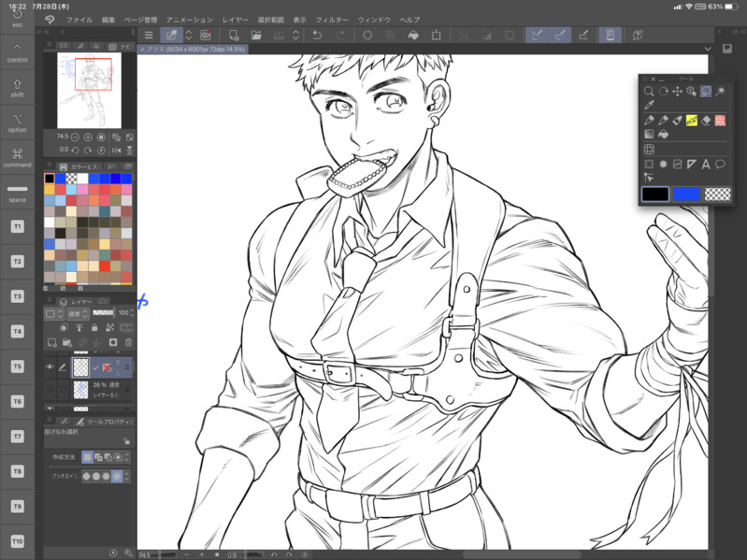Open the レイヤー menu
The width and height of the screenshot is (747, 560).
coord(236,20)
